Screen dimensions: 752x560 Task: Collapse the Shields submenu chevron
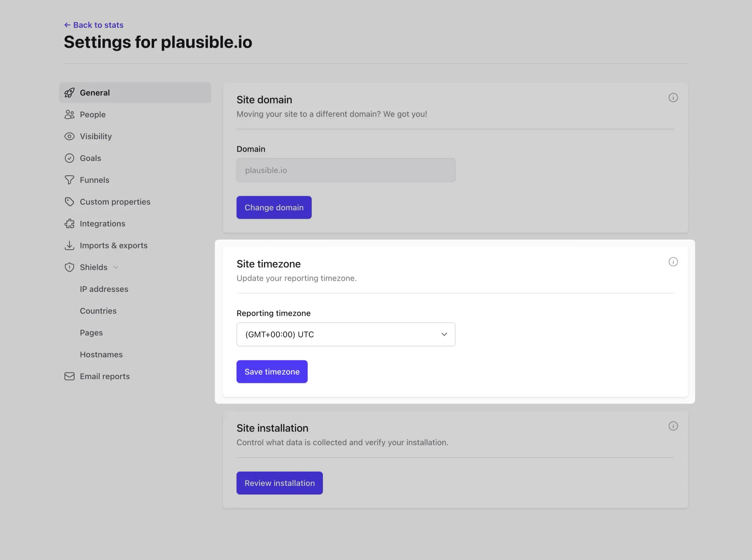click(x=116, y=267)
